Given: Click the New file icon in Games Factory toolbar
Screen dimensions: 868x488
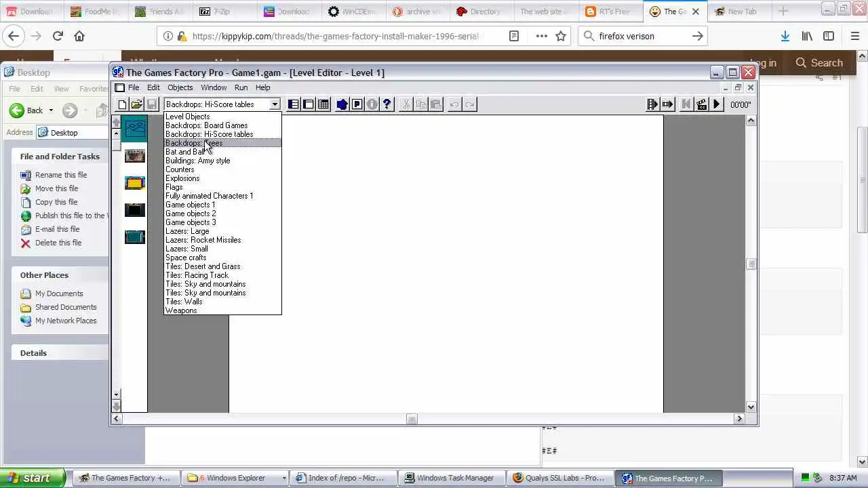Looking at the screenshot, I should pos(122,104).
